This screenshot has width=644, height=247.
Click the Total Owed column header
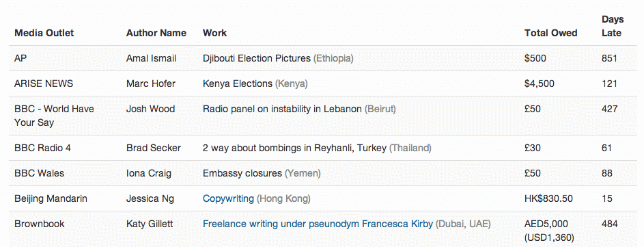tap(550, 33)
